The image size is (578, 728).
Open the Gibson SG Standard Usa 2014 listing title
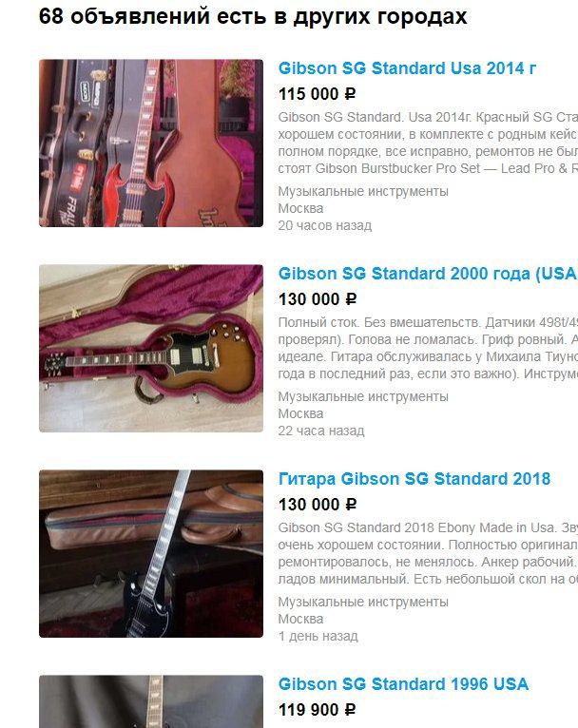coord(407,68)
